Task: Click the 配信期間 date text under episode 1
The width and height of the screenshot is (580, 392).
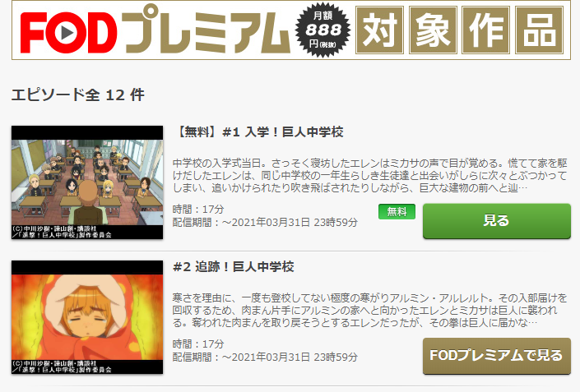Action: [265, 223]
